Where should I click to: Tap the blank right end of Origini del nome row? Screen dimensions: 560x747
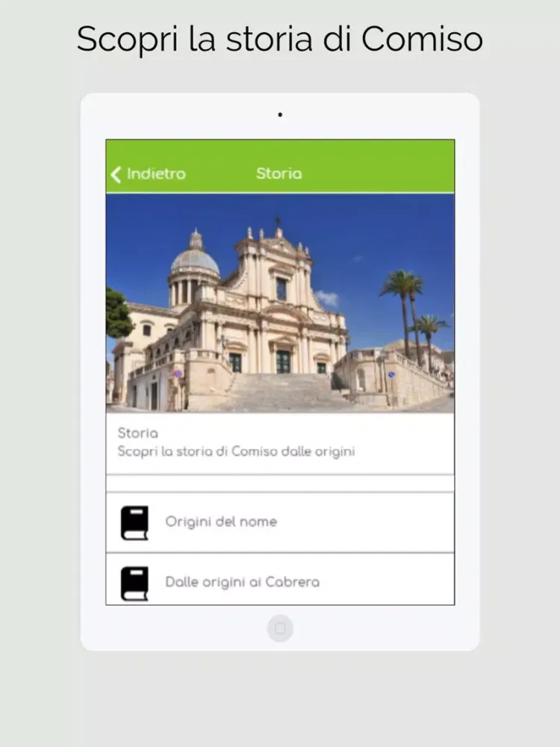(x=403, y=522)
